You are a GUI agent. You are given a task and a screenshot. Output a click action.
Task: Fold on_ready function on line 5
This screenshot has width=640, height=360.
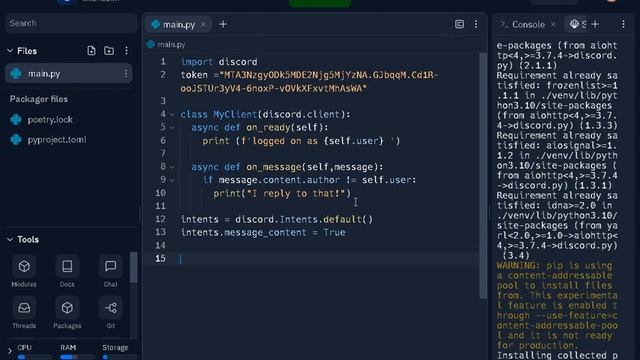tap(172, 128)
